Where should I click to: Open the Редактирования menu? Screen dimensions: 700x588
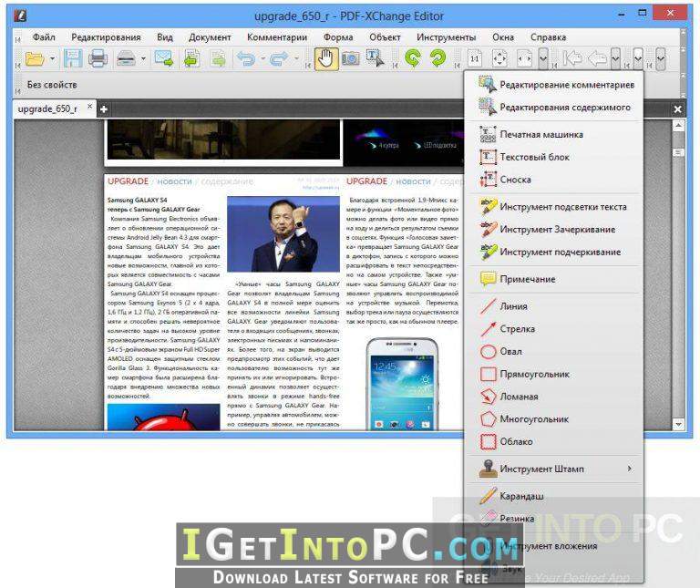tap(106, 37)
